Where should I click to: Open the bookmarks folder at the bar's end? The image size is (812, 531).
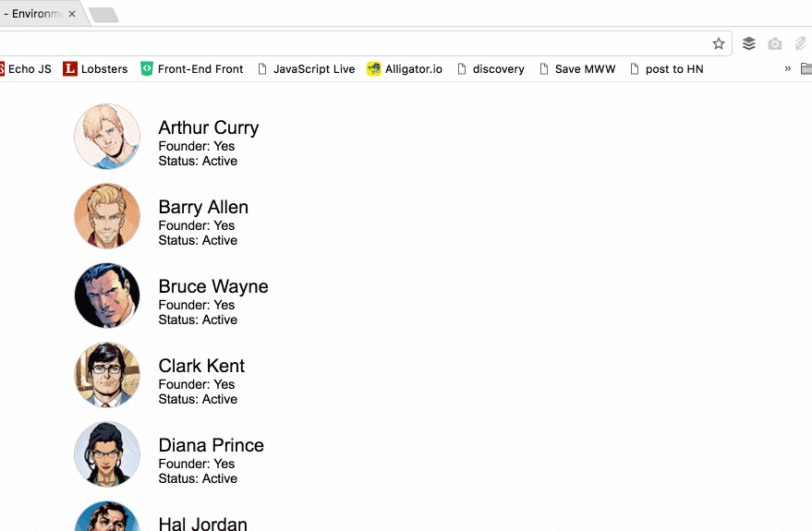pos(806,68)
